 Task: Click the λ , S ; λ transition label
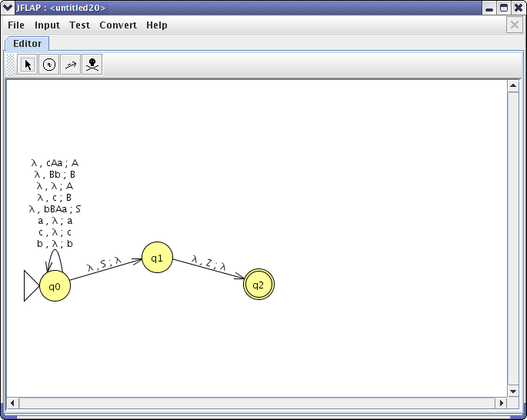click(104, 264)
